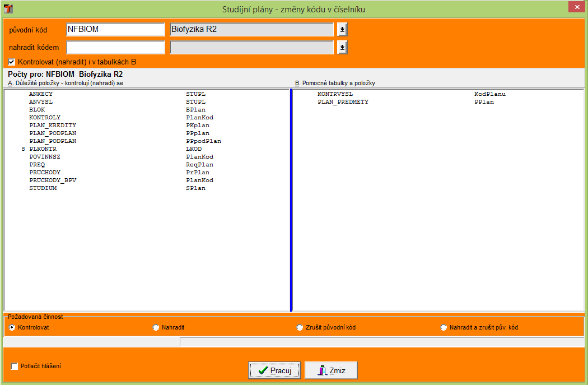The image size is (588, 385).
Task: Select the Nahradit radio button
Action: (x=156, y=327)
